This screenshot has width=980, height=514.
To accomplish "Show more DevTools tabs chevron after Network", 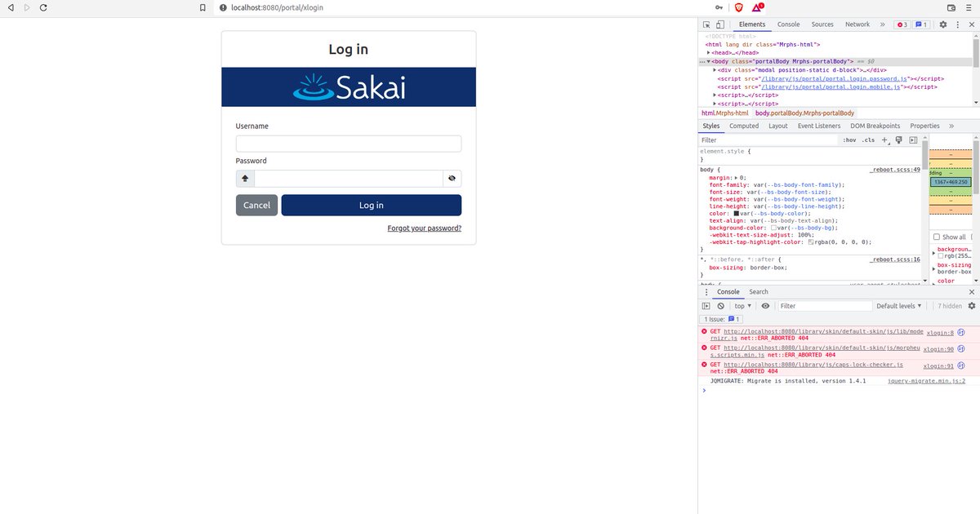I will [x=882, y=24].
